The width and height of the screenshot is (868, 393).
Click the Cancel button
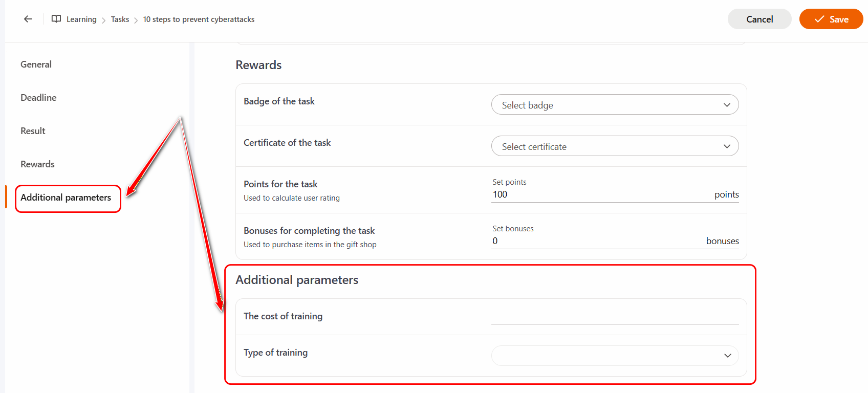759,19
